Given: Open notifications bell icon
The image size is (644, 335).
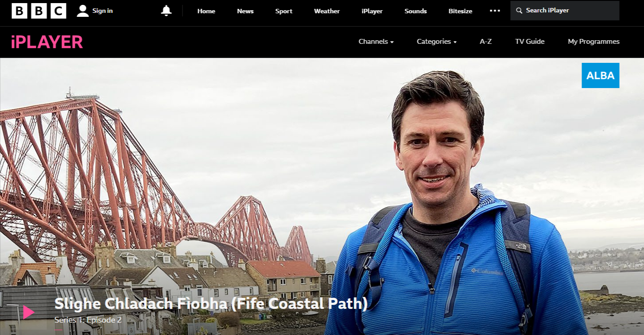Looking at the screenshot, I should pyautogui.click(x=166, y=11).
